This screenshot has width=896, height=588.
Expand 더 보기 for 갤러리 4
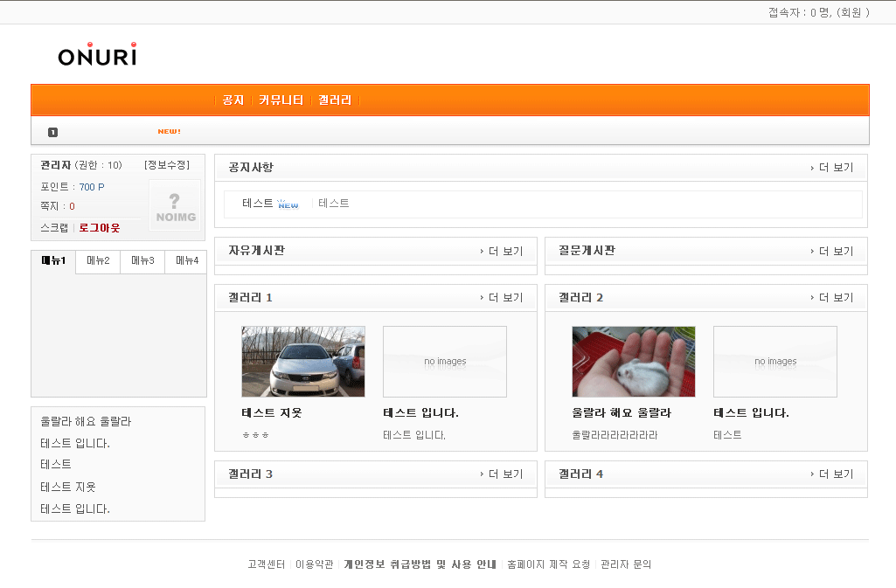click(835, 474)
